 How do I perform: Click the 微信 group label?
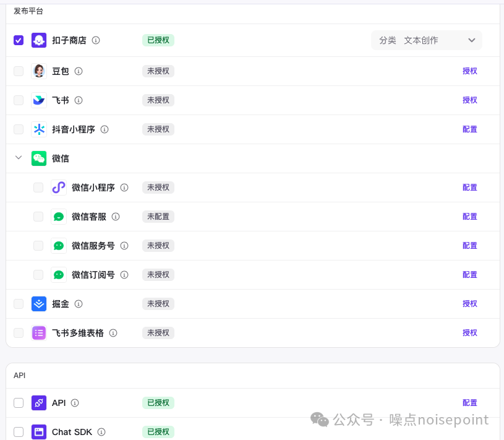pos(61,158)
